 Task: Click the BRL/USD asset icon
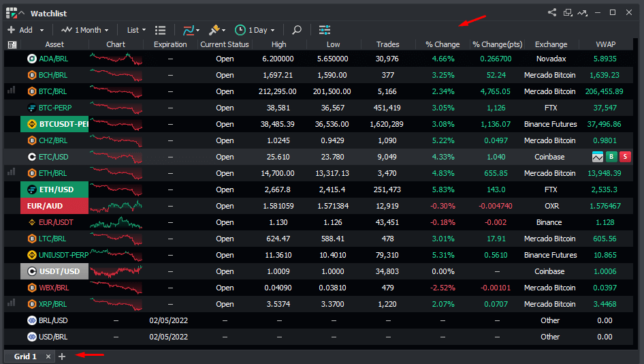point(31,320)
